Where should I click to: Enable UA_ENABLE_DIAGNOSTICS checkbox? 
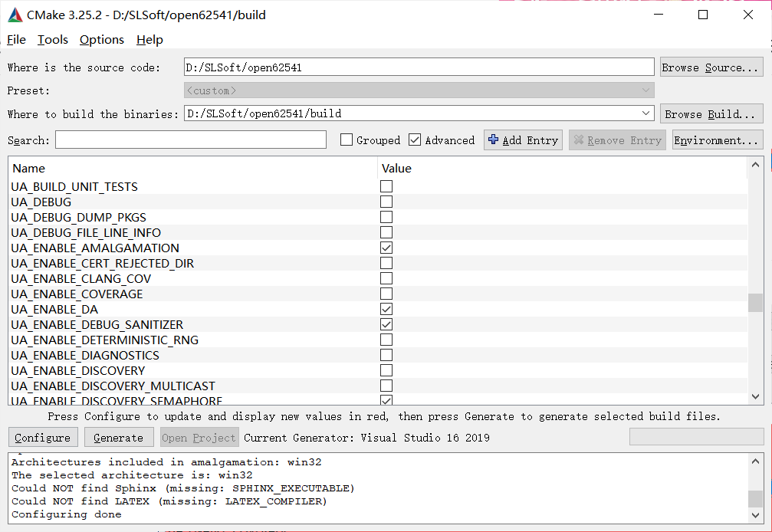(386, 356)
